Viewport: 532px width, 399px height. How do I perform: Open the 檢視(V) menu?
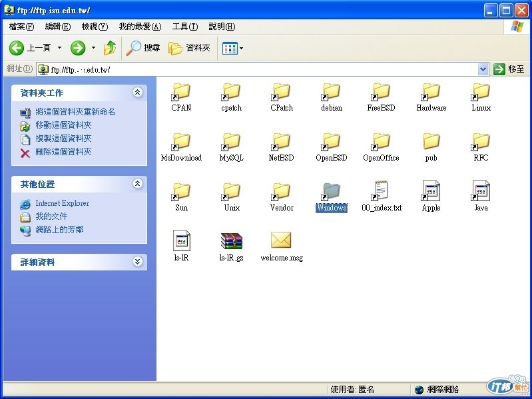click(x=95, y=27)
